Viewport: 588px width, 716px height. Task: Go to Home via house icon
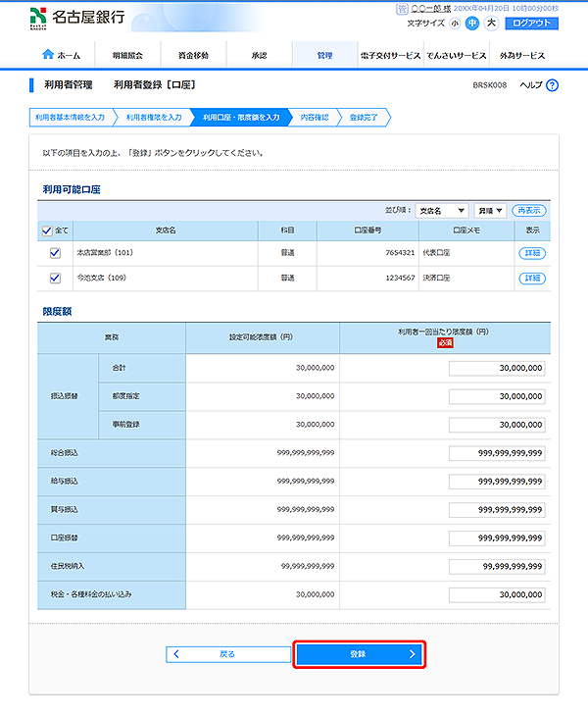point(61,56)
